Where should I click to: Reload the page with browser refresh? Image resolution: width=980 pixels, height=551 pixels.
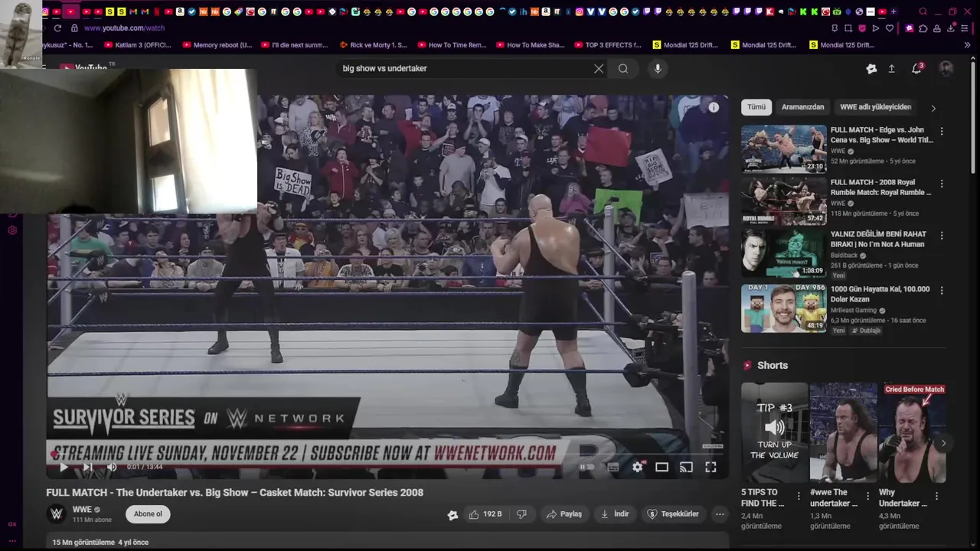(57, 28)
